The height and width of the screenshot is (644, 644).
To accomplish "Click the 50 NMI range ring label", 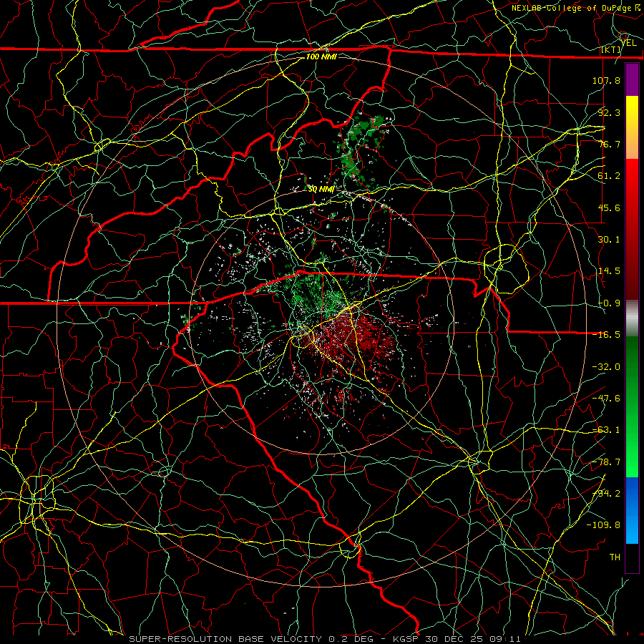I will tap(321, 189).
